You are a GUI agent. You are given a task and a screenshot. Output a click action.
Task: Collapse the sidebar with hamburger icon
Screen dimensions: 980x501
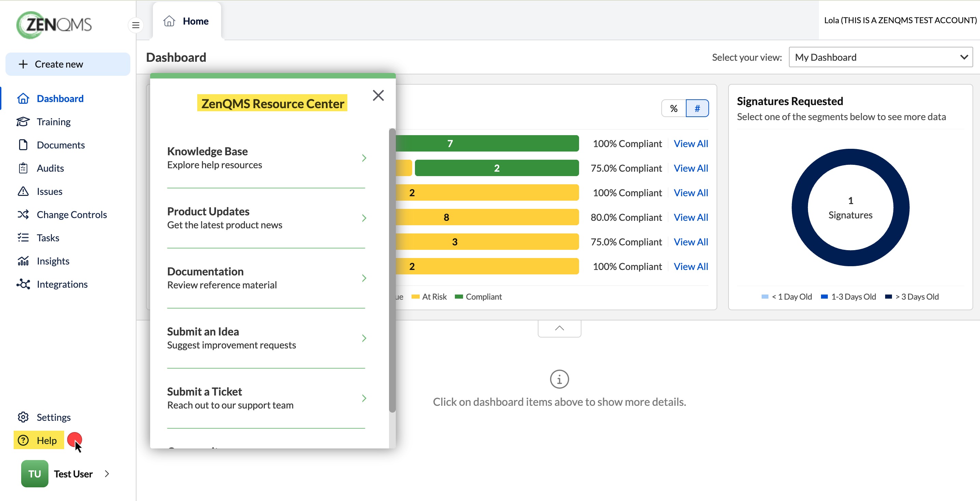[136, 26]
